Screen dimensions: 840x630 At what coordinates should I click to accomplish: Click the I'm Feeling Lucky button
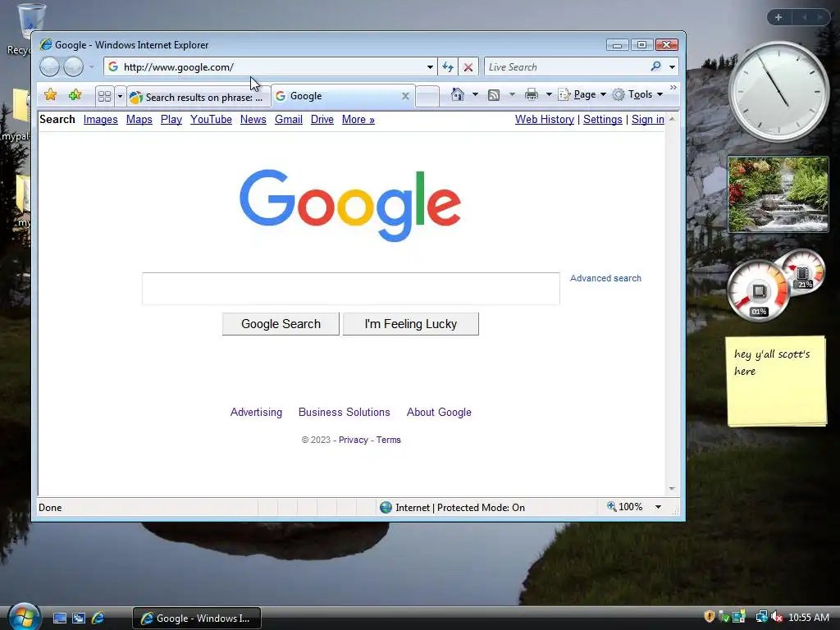tap(411, 324)
